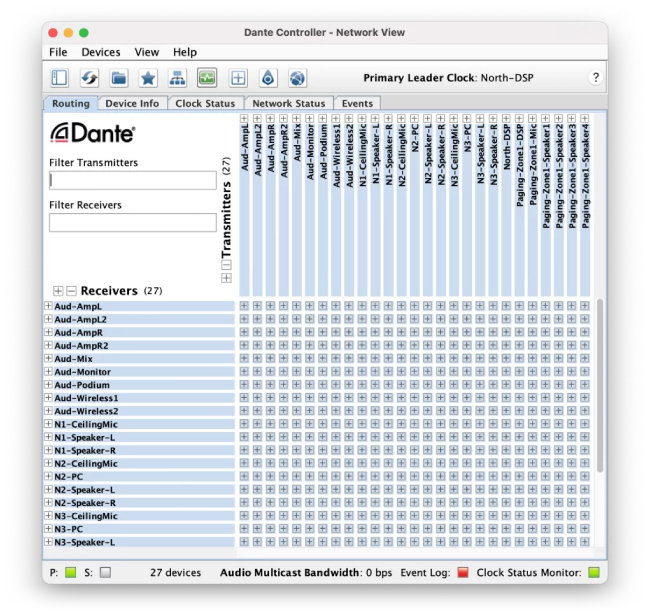Click the star icon in the toolbar
This screenshot has width=650, height=610.
point(148,78)
